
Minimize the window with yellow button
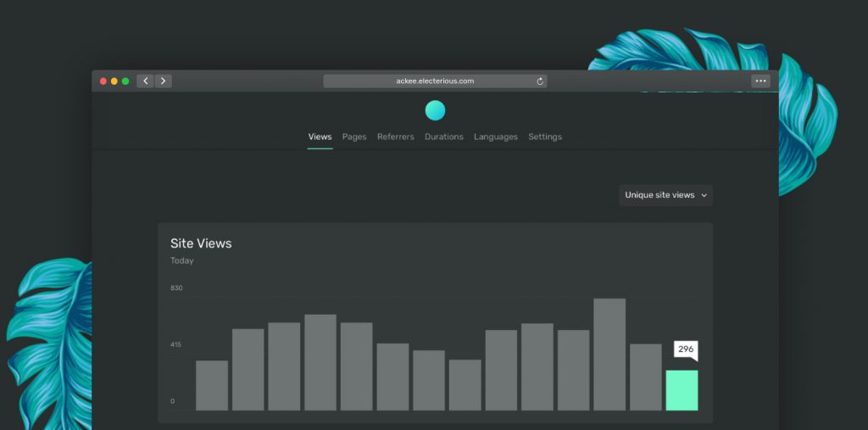(x=114, y=81)
